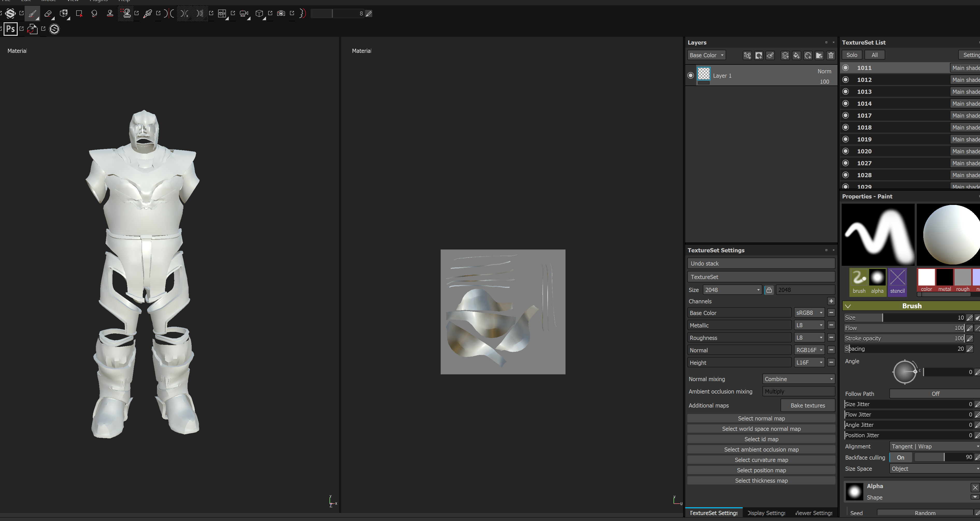Open the L8 format dropdown for Metallic
Viewport: 980px width, 521px height.
[809, 325]
